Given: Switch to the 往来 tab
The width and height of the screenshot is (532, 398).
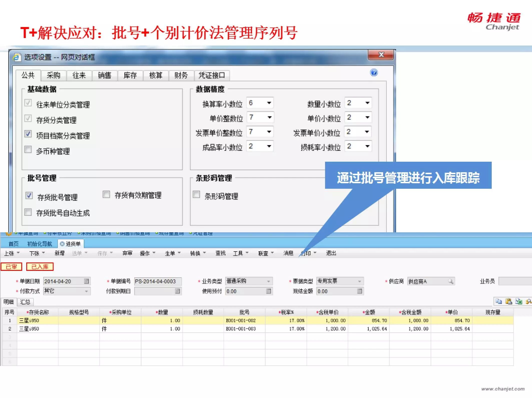Looking at the screenshot, I should click(x=79, y=75).
